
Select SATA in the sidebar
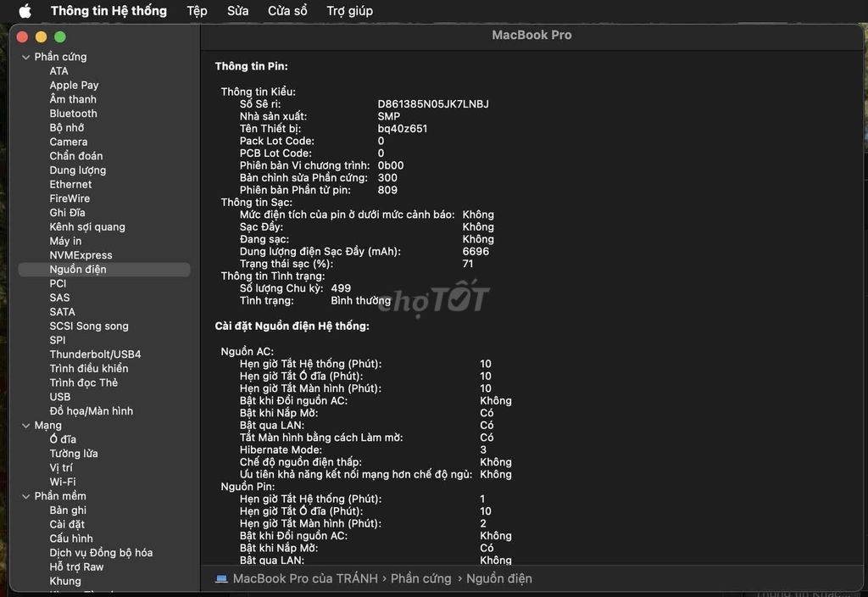(62, 312)
